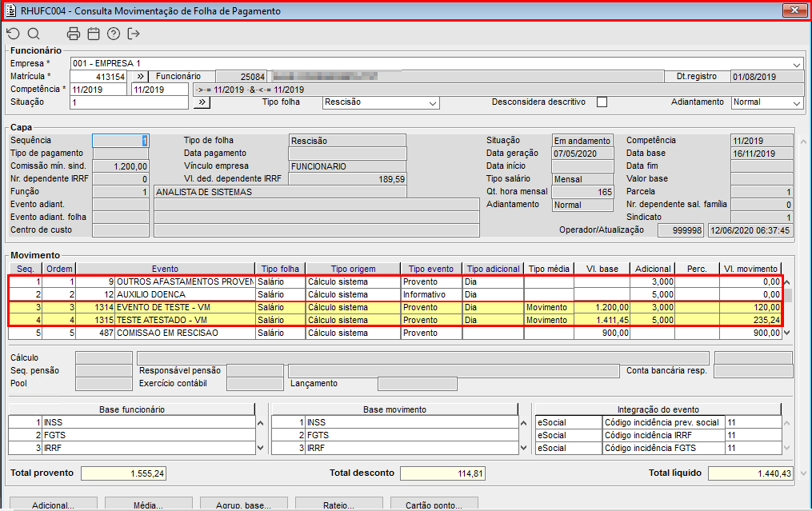
Task: Expand the Empresa dropdown
Action: (797, 64)
